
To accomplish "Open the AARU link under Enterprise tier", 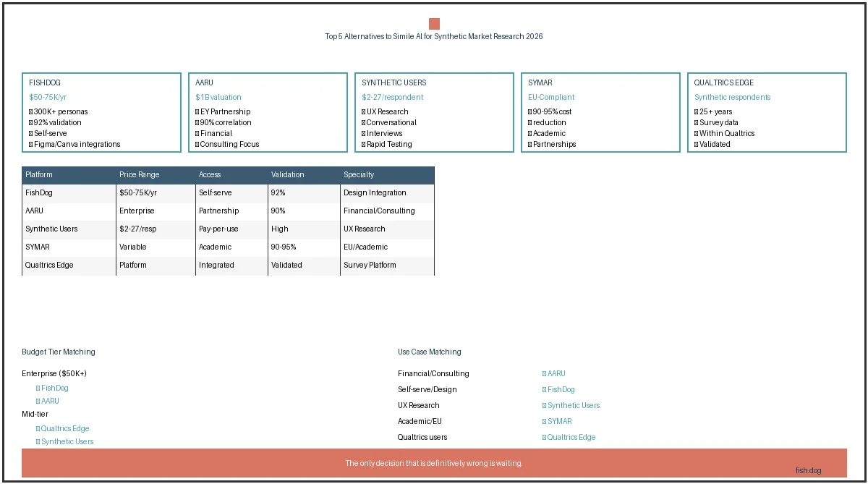I will (48, 401).
